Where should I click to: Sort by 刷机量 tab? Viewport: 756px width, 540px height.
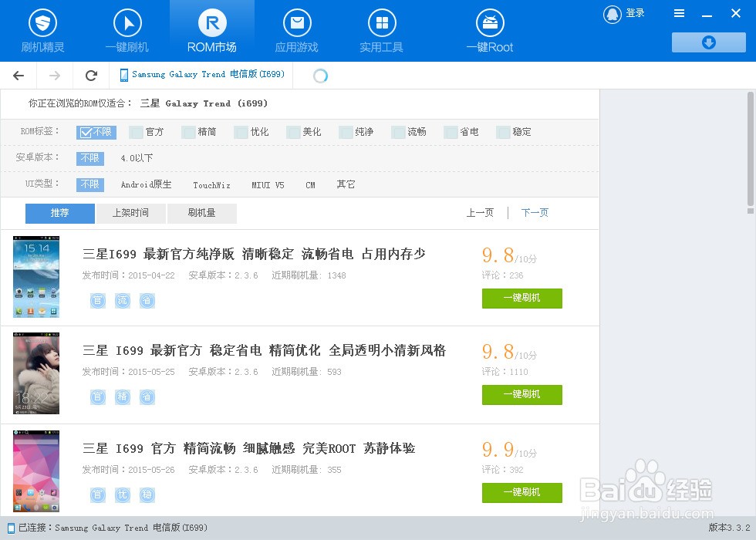coord(201,213)
